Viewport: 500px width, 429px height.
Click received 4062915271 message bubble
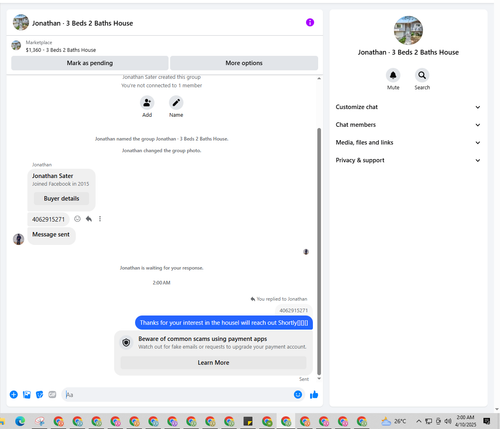(x=48, y=219)
